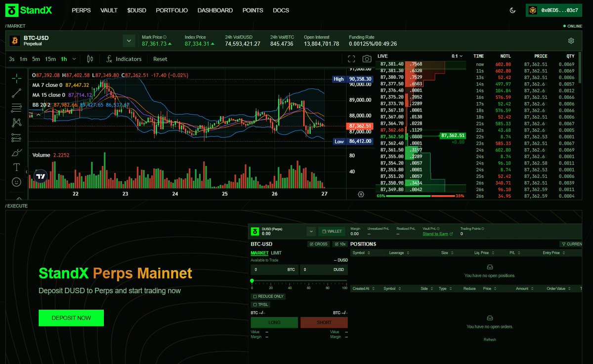Click the MA 15 close indicator legend
Screen dimensions: 593x364
tap(50, 95)
